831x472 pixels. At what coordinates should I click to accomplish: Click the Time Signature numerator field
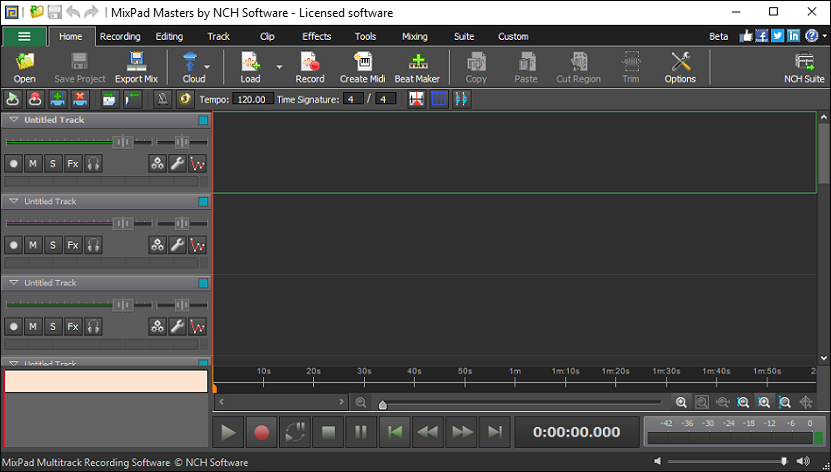pos(352,99)
